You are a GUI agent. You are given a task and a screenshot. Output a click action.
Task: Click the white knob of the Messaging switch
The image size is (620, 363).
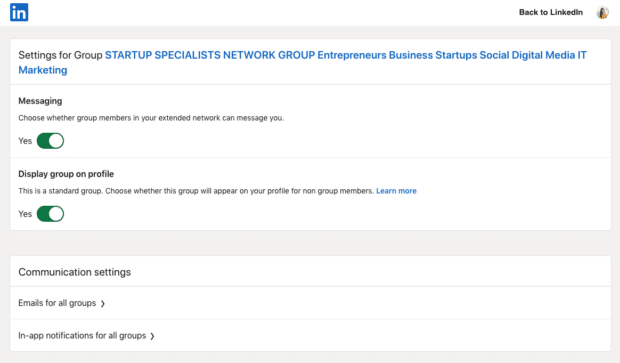click(56, 141)
